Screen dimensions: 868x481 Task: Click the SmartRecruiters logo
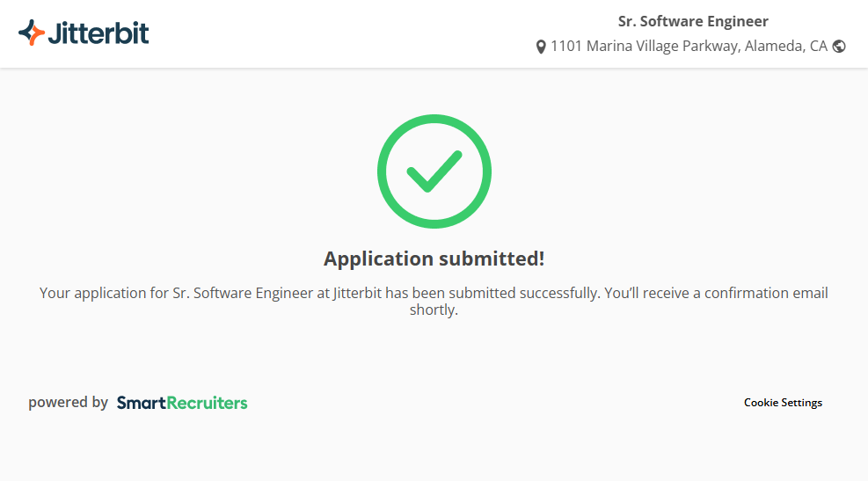click(x=182, y=403)
